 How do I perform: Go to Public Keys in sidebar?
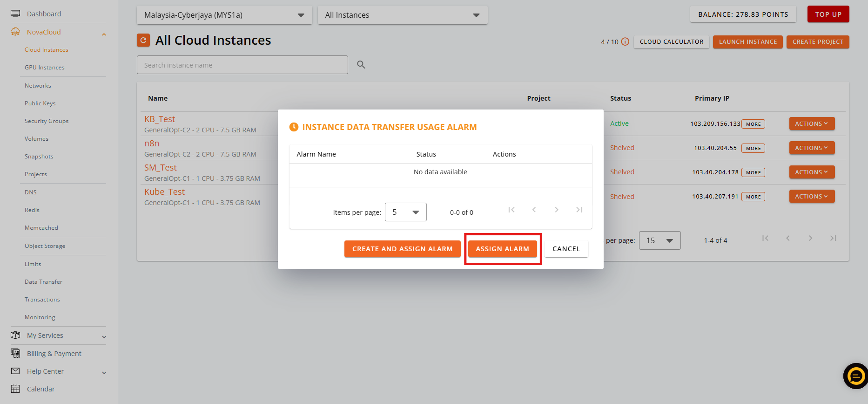[x=40, y=103]
